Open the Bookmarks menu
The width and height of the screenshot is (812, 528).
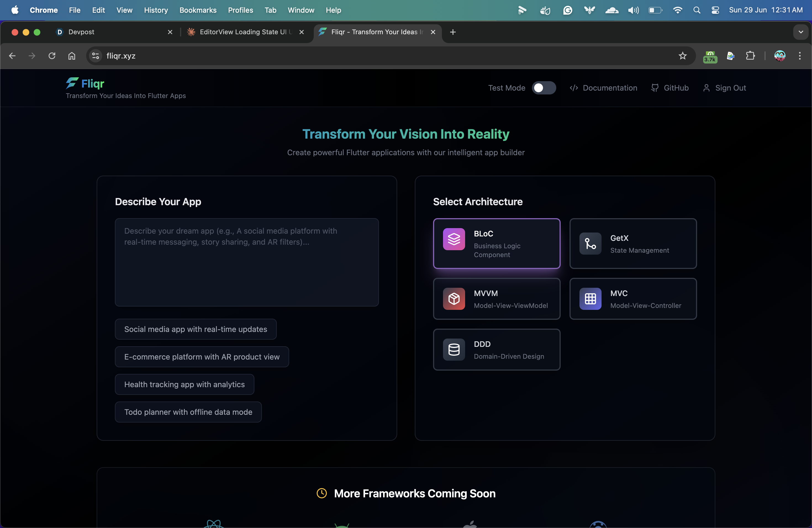198,10
